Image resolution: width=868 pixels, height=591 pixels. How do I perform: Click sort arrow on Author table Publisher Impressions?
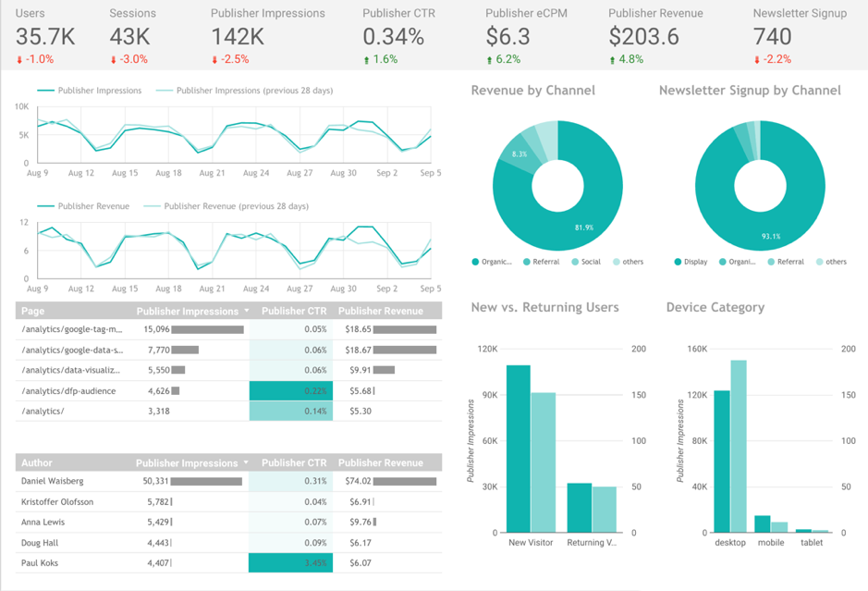click(247, 463)
